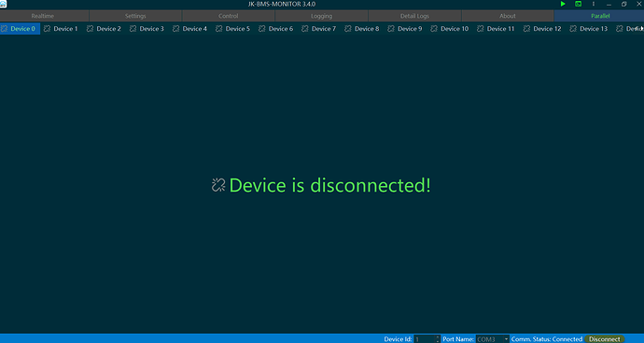Open the green console window icon
This screenshot has height=343, width=644.
point(578,4)
